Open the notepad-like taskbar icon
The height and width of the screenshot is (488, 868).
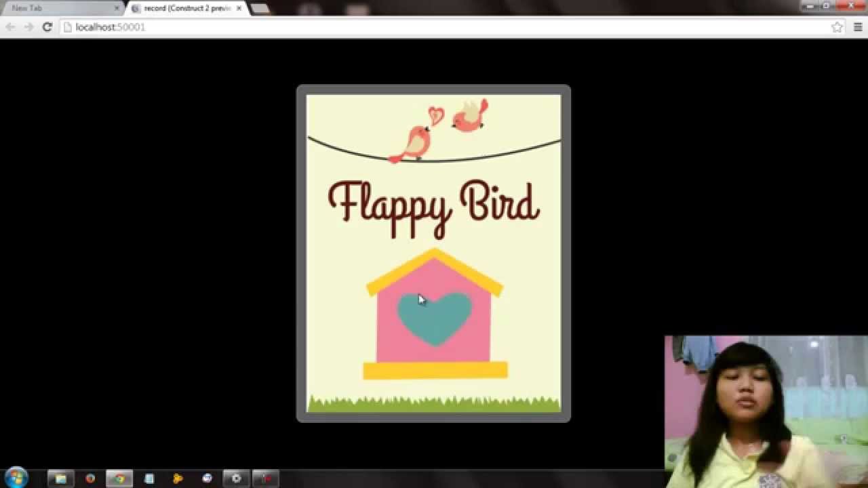coord(149,479)
